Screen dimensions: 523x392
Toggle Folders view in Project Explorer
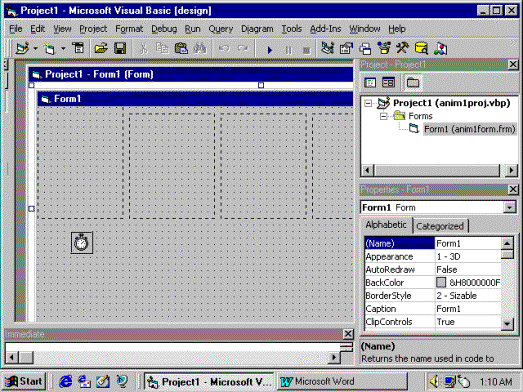(413, 82)
